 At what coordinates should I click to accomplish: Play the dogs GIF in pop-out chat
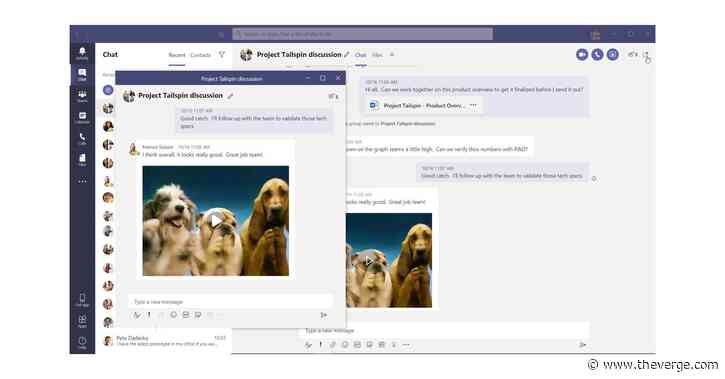[x=216, y=221]
